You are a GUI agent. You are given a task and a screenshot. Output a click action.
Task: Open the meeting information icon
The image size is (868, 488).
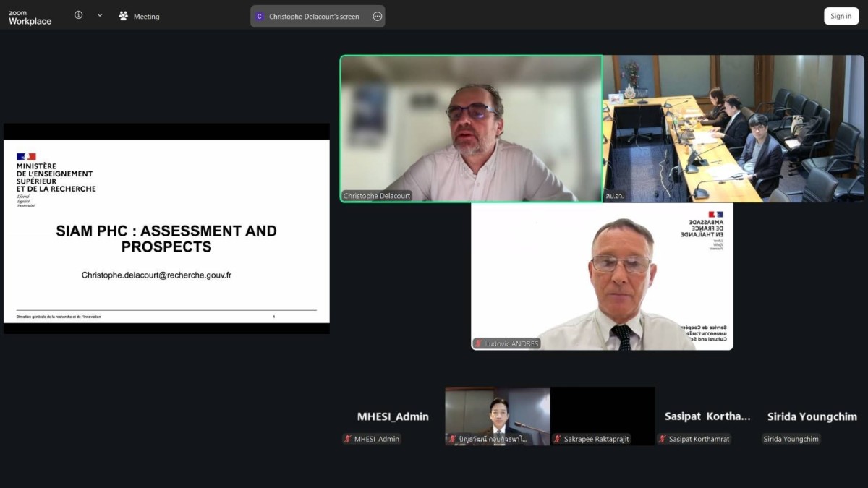point(78,15)
